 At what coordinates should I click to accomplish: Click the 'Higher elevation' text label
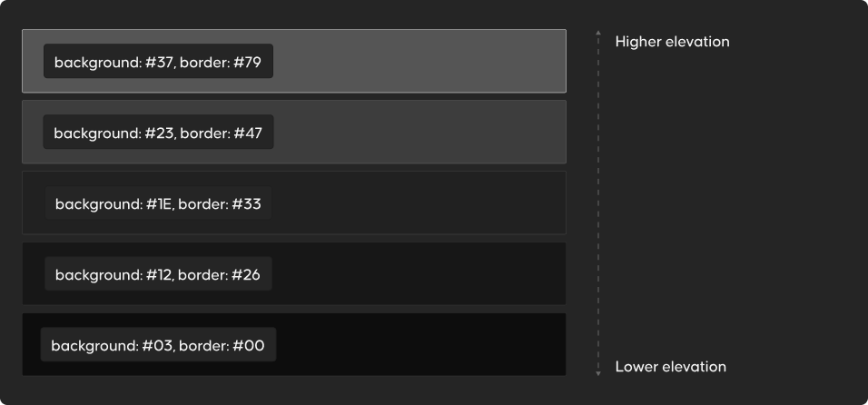(672, 42)
